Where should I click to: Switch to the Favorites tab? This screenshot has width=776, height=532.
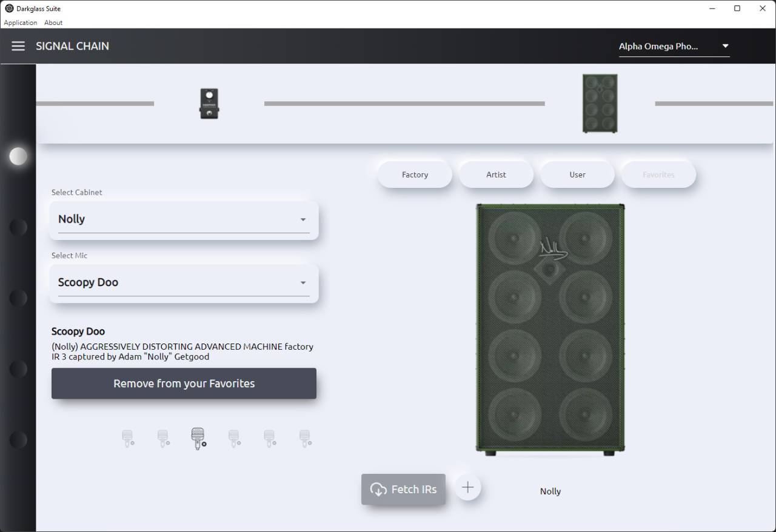coord(658,175)
